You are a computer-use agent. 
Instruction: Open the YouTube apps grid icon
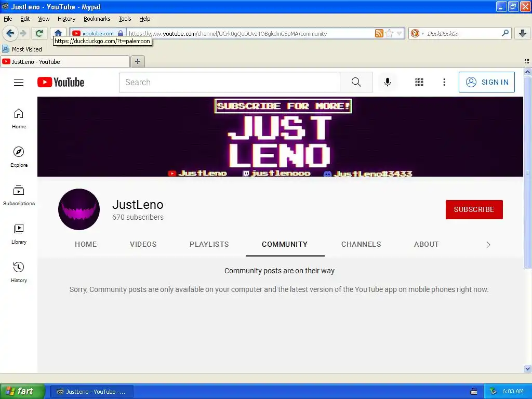pyautogui.click(x=419, y=82)
